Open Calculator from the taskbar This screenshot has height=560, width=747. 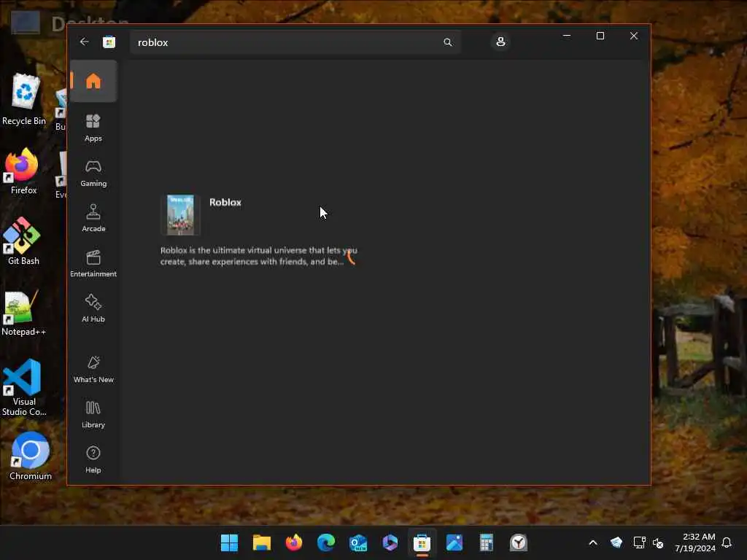[486, 542]
